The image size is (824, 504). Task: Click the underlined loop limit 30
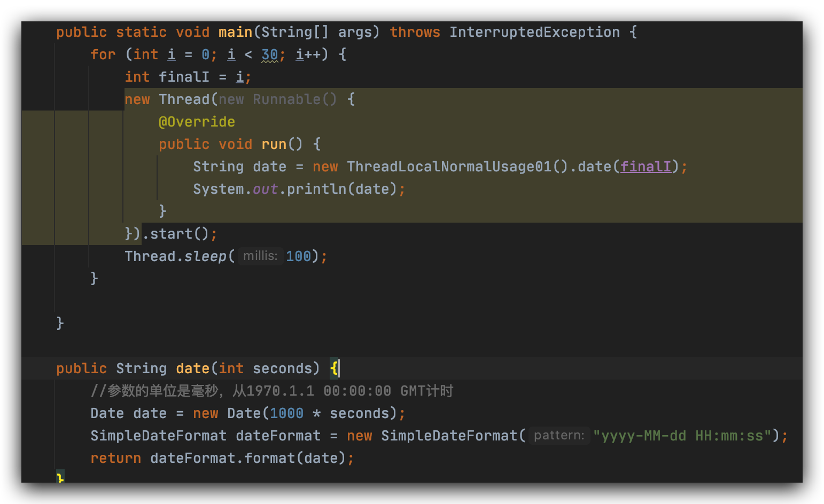coord(270,54)
